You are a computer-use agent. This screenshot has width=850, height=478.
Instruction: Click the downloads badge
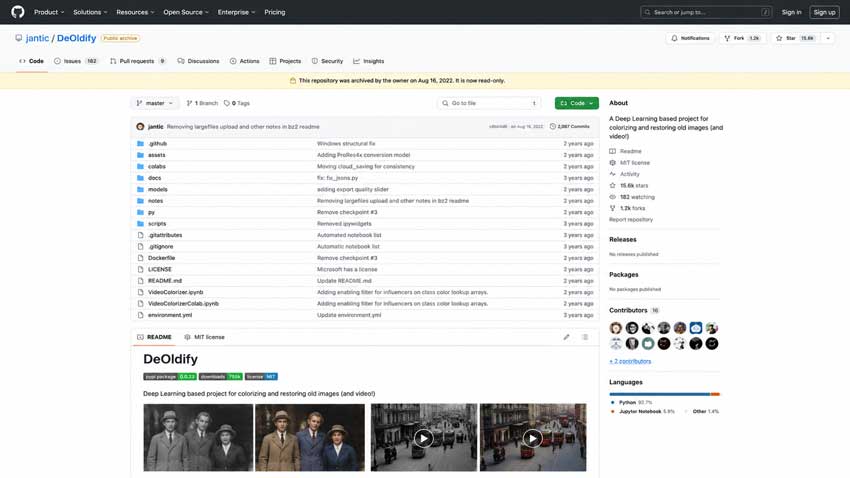(x=221, y=376)
